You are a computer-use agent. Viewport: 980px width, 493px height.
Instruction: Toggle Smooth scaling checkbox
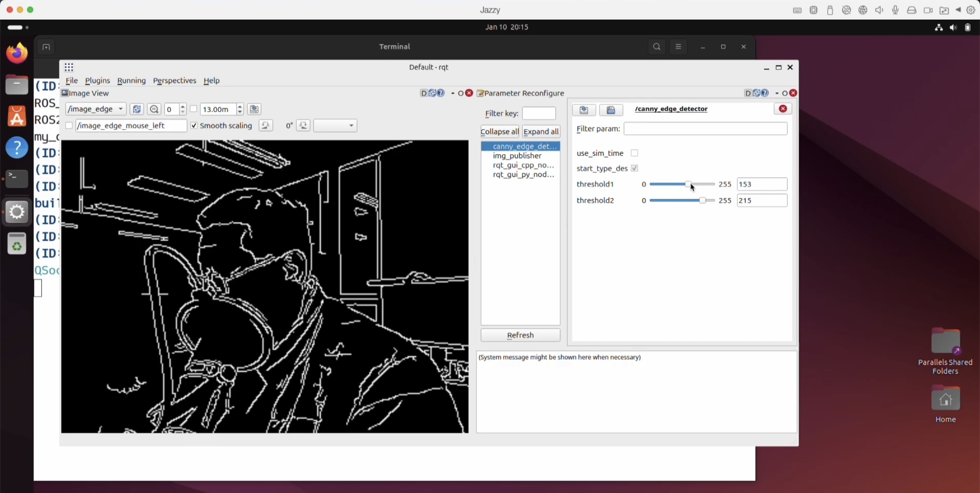click(x=194, y=126)
